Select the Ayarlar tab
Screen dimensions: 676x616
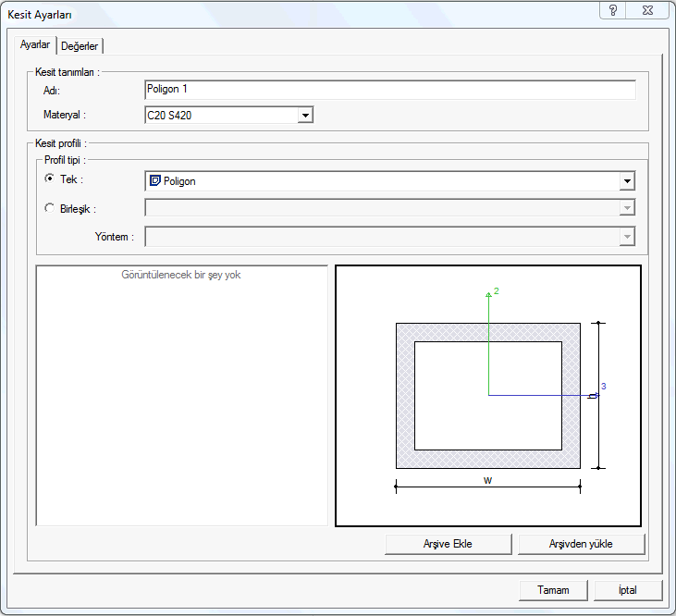[35, 44]
